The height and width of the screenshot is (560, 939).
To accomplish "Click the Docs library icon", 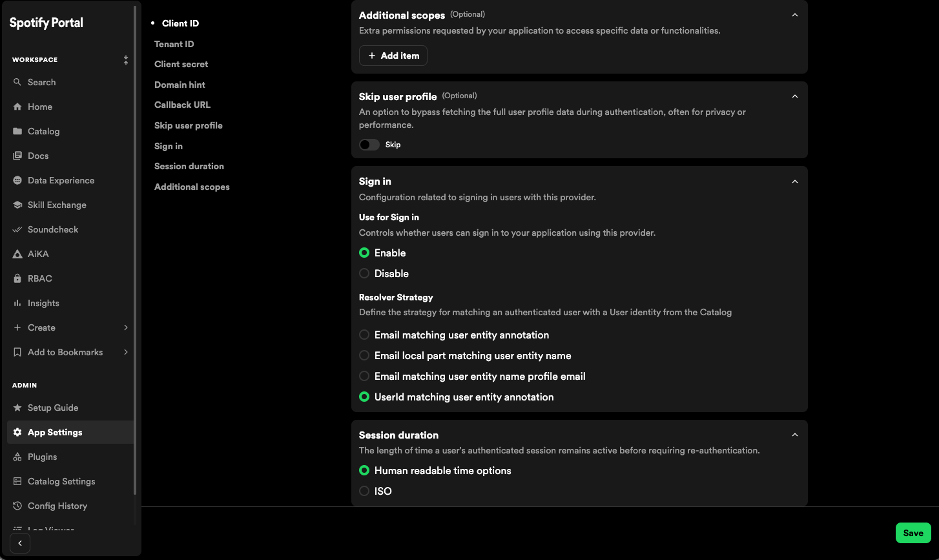I will [17, 156].
